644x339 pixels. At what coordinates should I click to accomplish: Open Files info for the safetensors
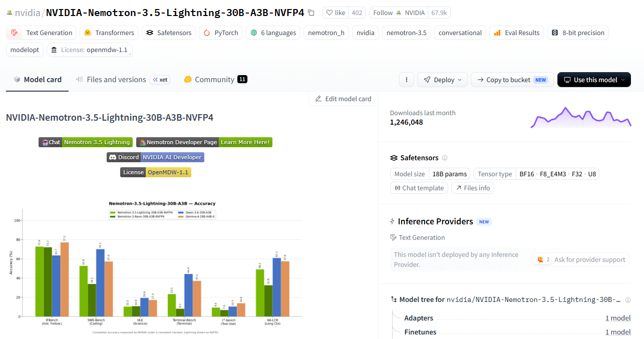[x=473, y=188]
